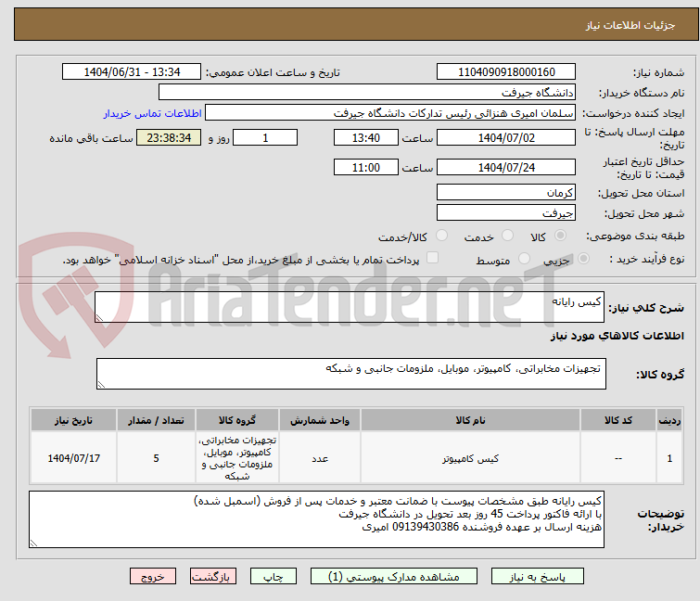Click the کد کالا column header
The width and height of the screenshot is (700, 601).
pyautogui.click(x=617, y=420)
